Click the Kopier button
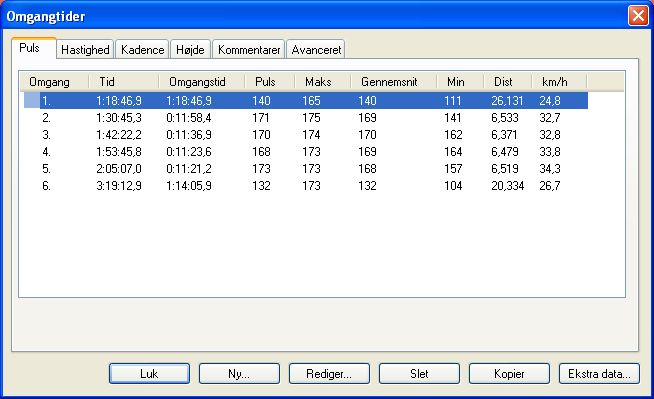The height and width of the screenshot is (399, 654). pyautogui.click(x=509, y=374)
